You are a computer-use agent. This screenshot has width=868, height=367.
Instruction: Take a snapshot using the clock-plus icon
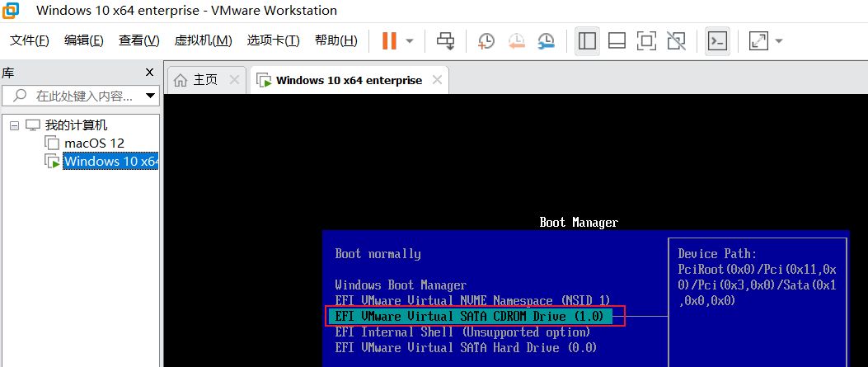pyautogui.click(x=486, y=40)
